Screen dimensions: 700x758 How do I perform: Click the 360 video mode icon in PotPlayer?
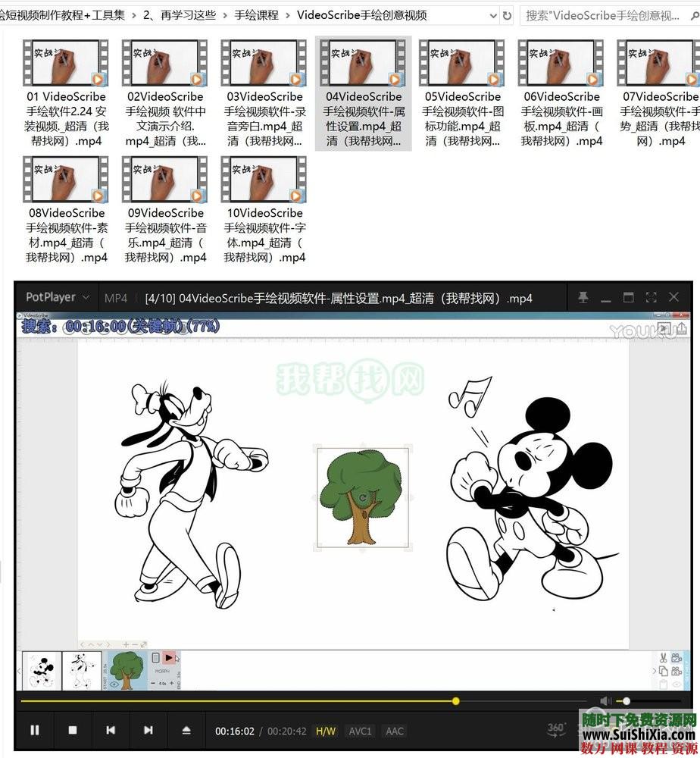[555, 729]
